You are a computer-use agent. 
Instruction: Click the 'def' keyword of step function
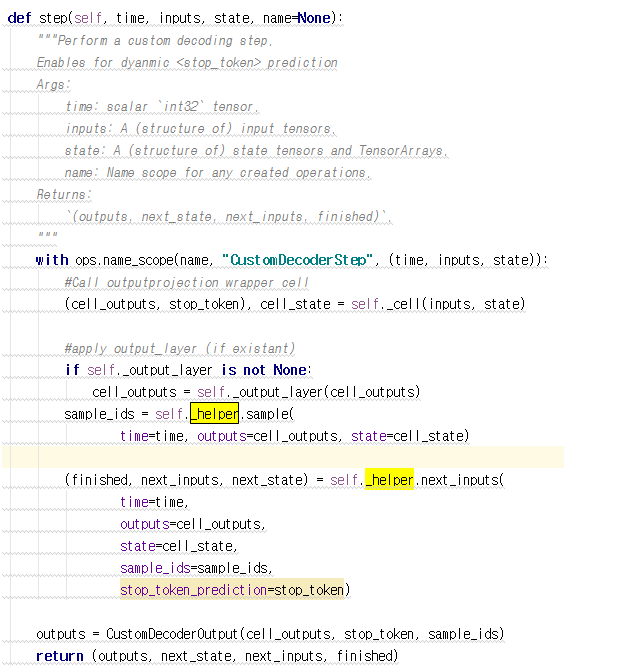(19, 18)
